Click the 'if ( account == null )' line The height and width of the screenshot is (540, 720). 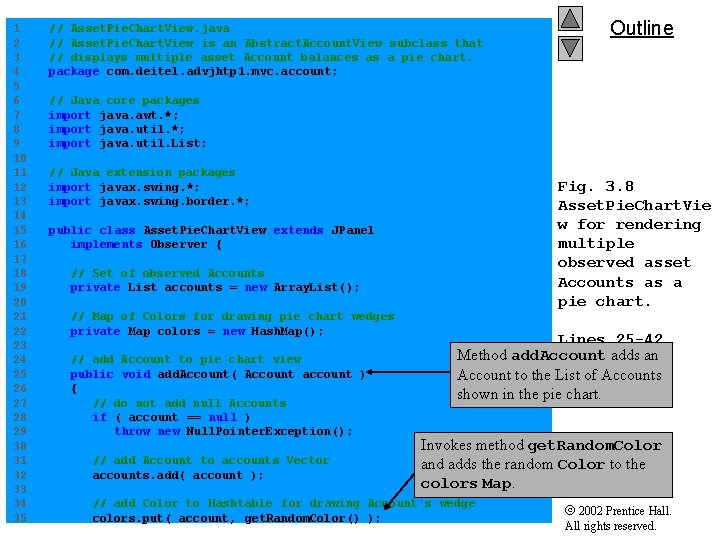coord(171,417)
